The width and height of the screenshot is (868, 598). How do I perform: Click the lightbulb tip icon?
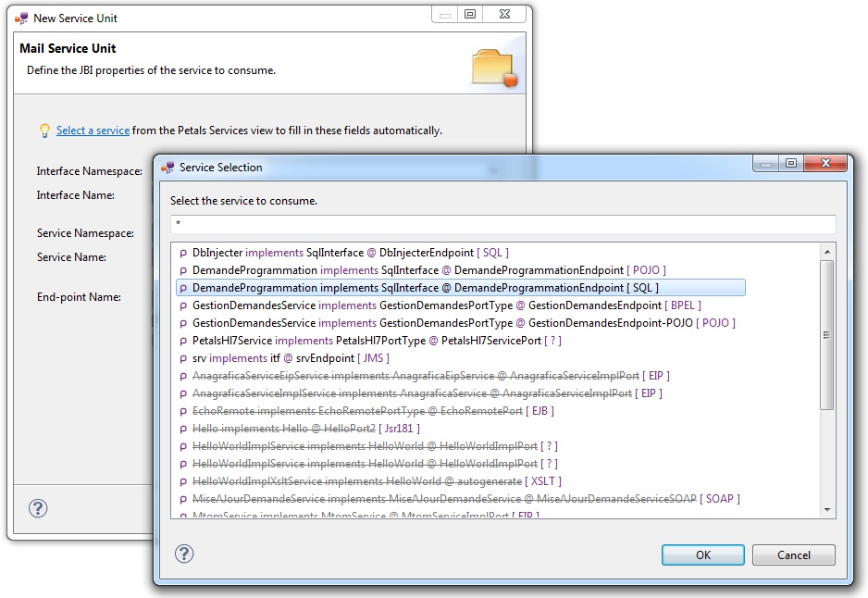(x=43, y=131)
